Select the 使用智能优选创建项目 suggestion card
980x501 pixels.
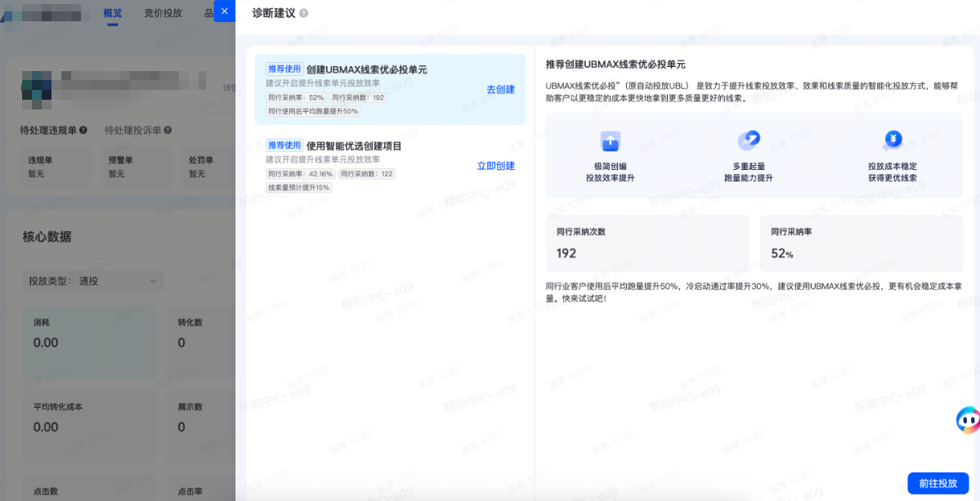coord(390,166)
